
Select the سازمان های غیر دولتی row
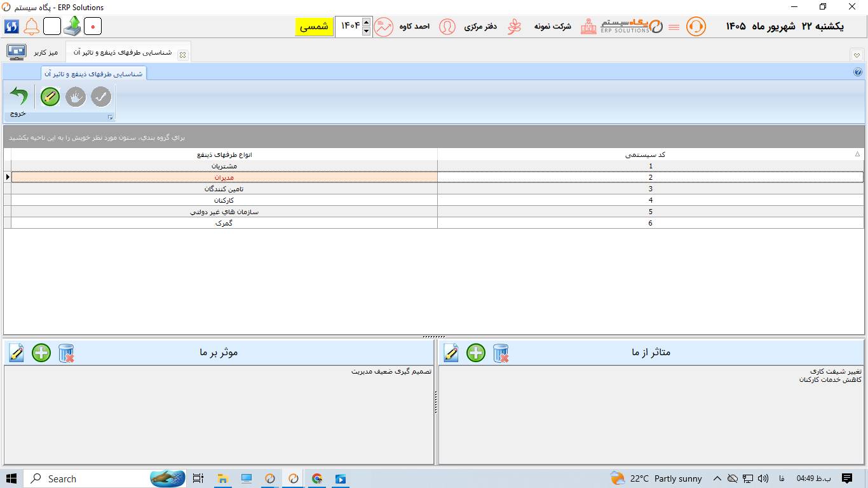click(x=437, y=212)
